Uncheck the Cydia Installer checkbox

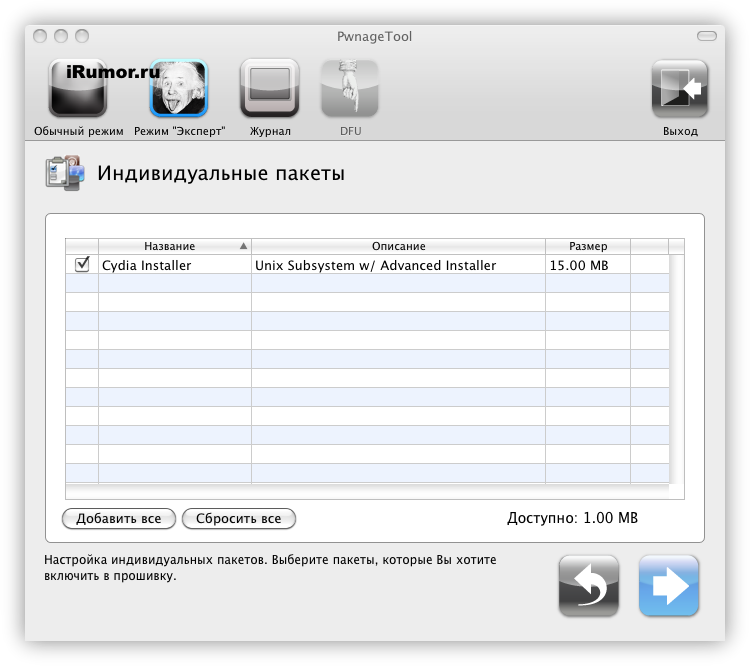(x=82, y=264)
